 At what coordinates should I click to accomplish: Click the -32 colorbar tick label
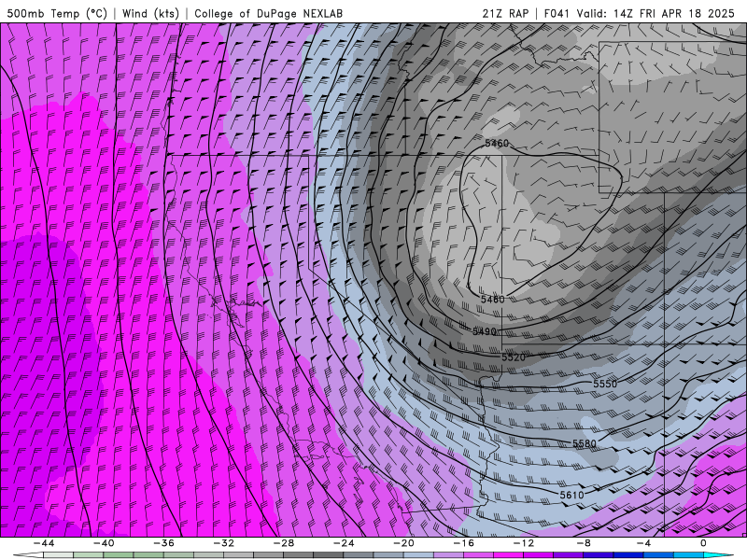coord(223,543)
